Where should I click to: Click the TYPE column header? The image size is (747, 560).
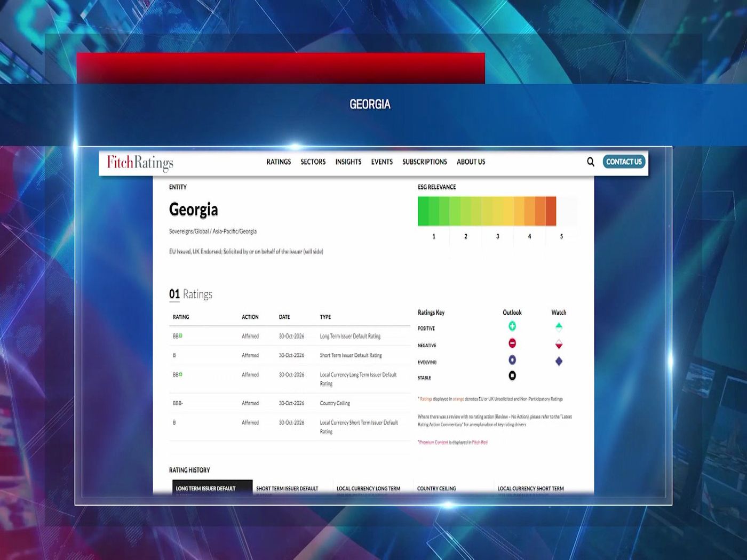[325, 317]
